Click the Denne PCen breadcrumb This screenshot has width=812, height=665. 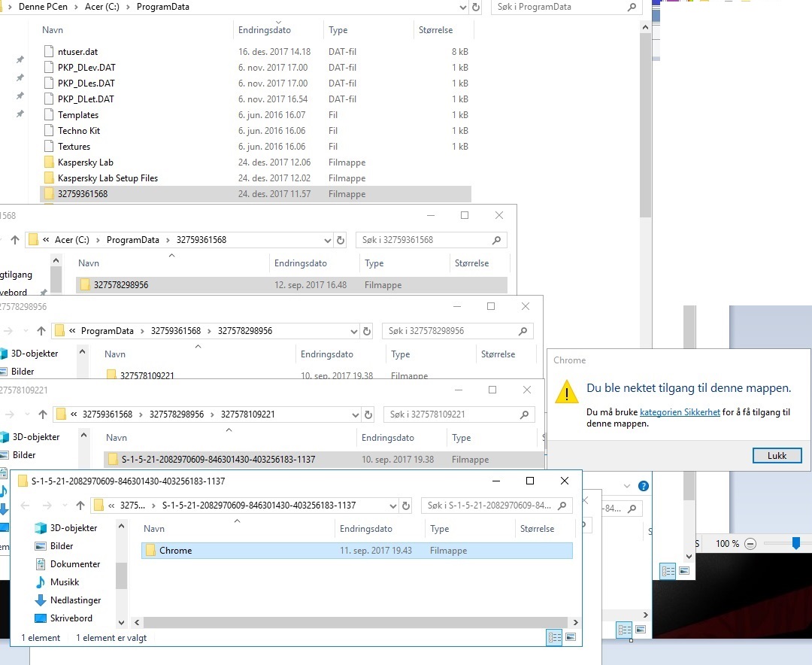click(43, 7)
